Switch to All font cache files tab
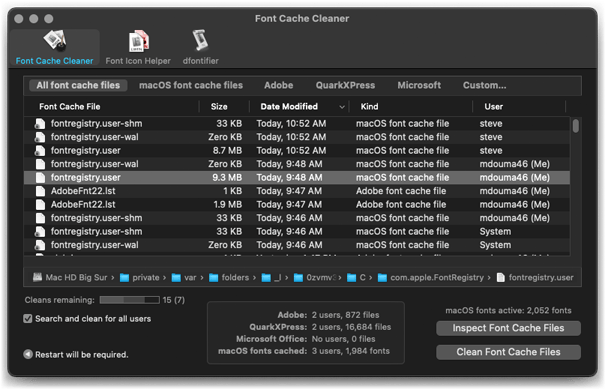Image resolution: width=605 pixels, height=389 pixels. (78, 85)
